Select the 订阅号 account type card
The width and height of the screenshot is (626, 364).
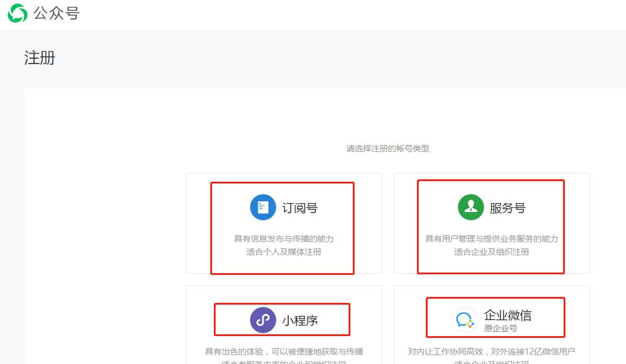[x=283, y=226]
